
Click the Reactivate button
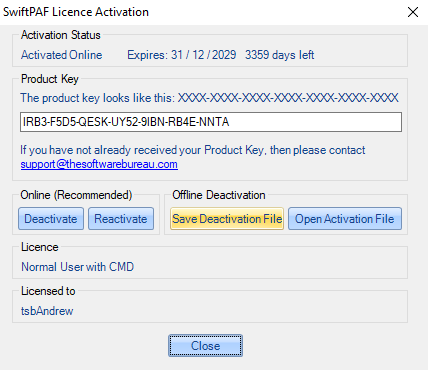coord(121,219)
